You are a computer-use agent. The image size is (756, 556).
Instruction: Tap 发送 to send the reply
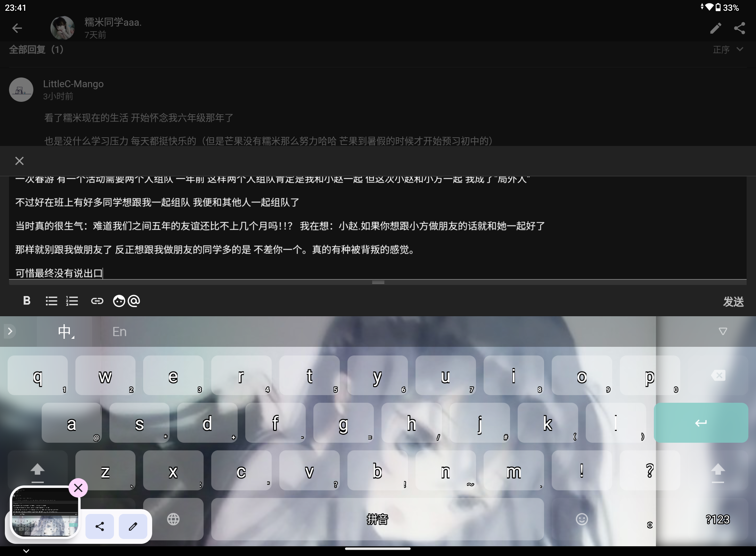(x=733, y=302)
